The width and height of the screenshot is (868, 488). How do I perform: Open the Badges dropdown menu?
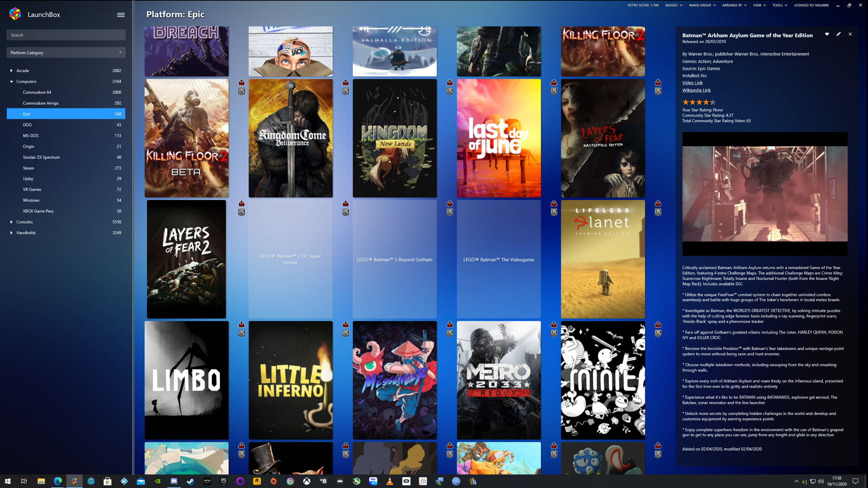click(674, 5)
